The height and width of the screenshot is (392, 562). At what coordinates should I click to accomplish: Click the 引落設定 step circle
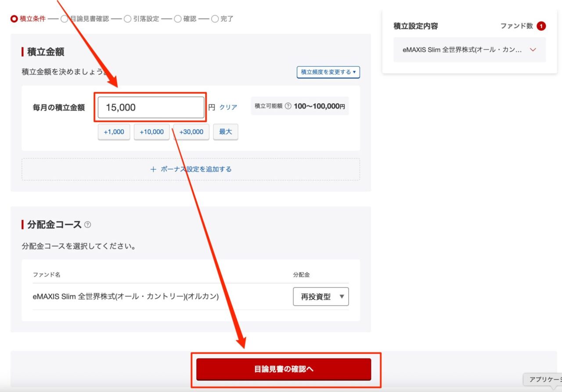pyautogui.click(x=127, y=18)
